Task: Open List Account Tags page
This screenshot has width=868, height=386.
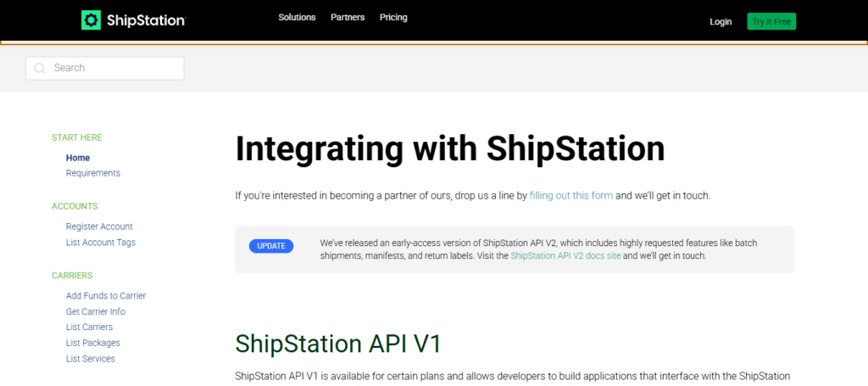Action: 101,242
